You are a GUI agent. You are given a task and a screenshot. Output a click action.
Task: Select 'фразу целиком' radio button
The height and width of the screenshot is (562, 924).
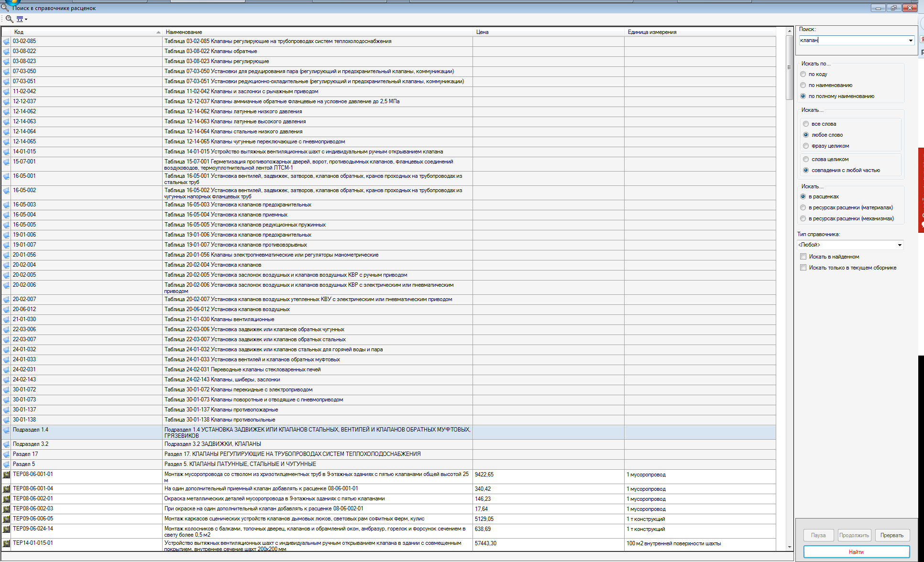(x=806, y=146)
